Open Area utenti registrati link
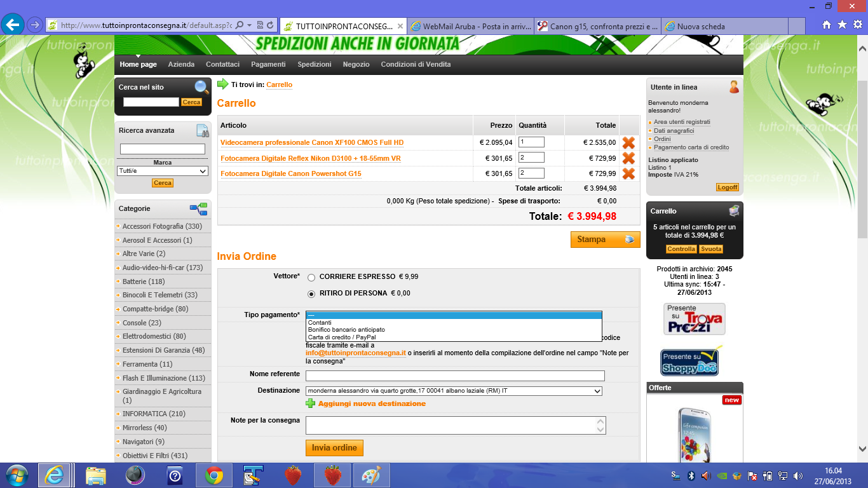868x488 pixels. pos(682,122)
